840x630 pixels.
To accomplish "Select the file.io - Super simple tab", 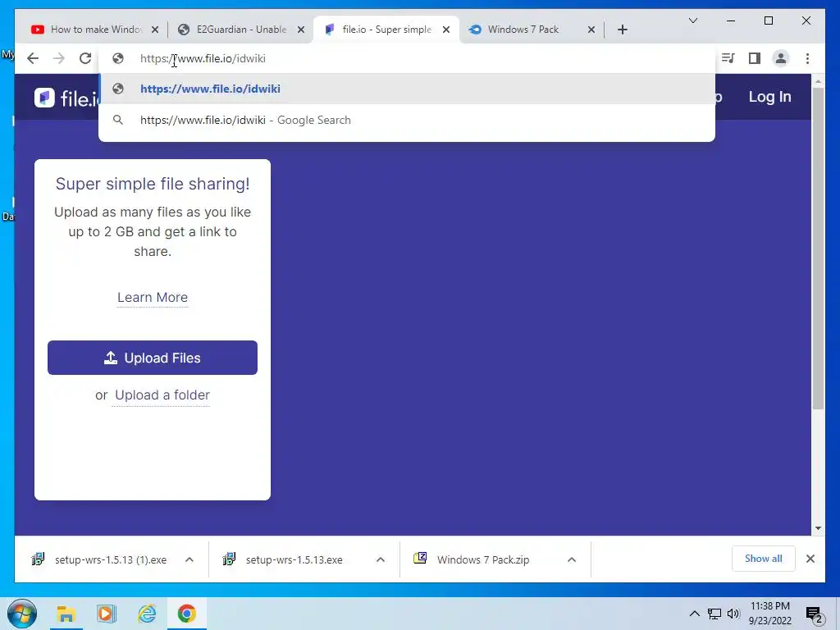I will pyautogui.click(x=386, y=30).
